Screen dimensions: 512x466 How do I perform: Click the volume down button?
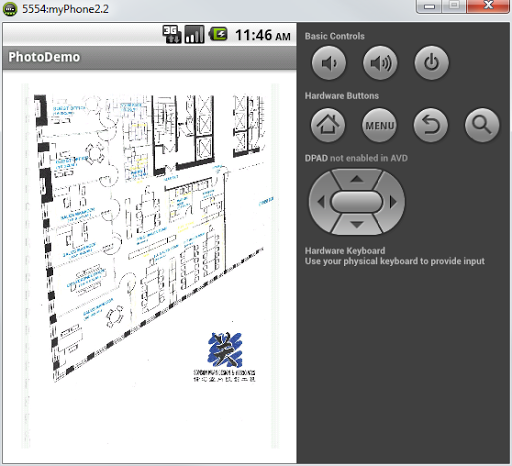329,63
